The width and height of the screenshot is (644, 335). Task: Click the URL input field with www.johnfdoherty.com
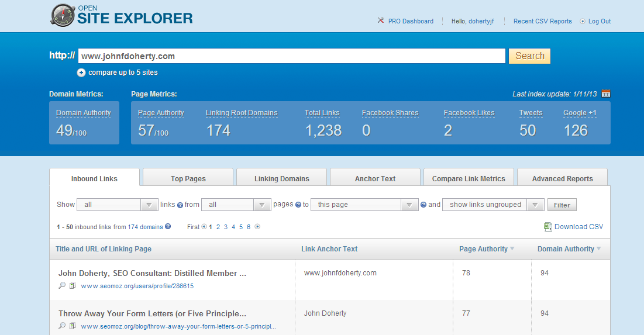[x=292, y=56]
